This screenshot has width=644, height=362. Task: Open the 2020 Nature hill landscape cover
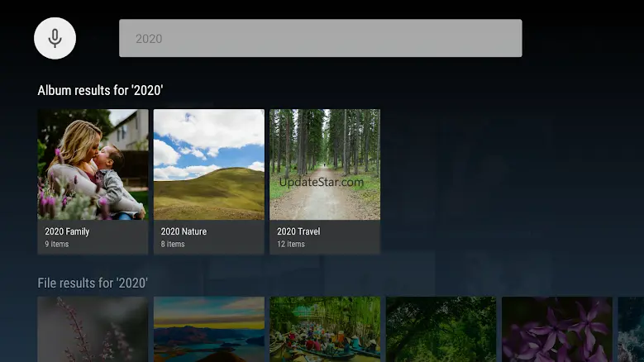pos(208,164)
